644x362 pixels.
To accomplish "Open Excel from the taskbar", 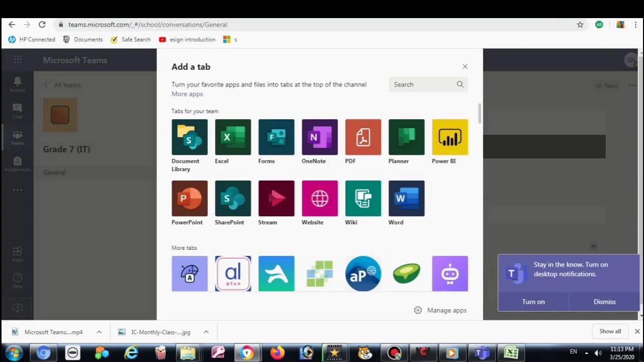I will [x=511, y=353].
